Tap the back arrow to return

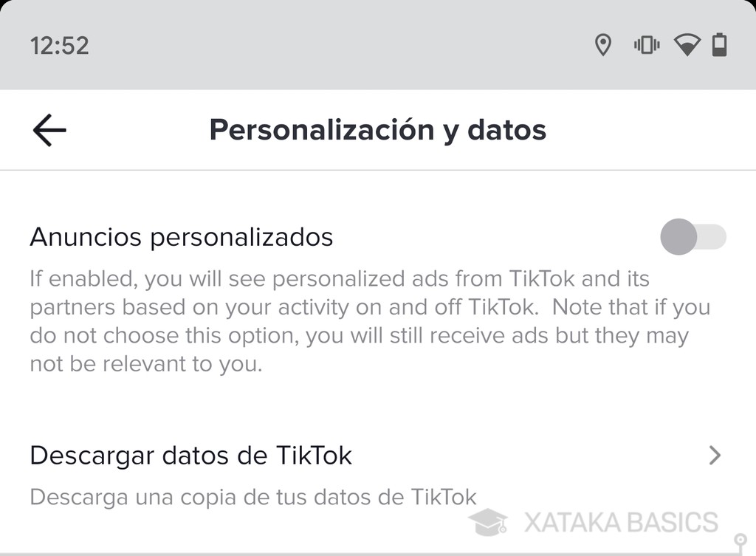[x=47, y=129]
